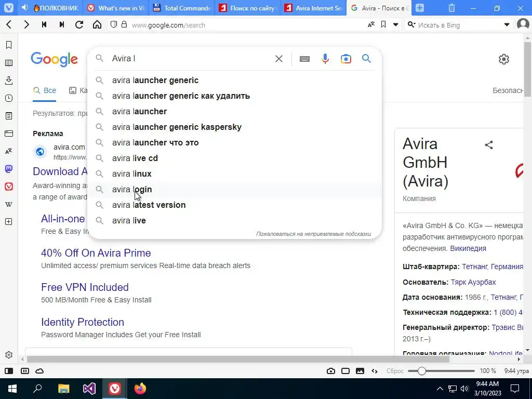Open the address bar dropdown arrow
Viewport: 532px width, 399px height.
pyautogui.click(x=395, y=25)
